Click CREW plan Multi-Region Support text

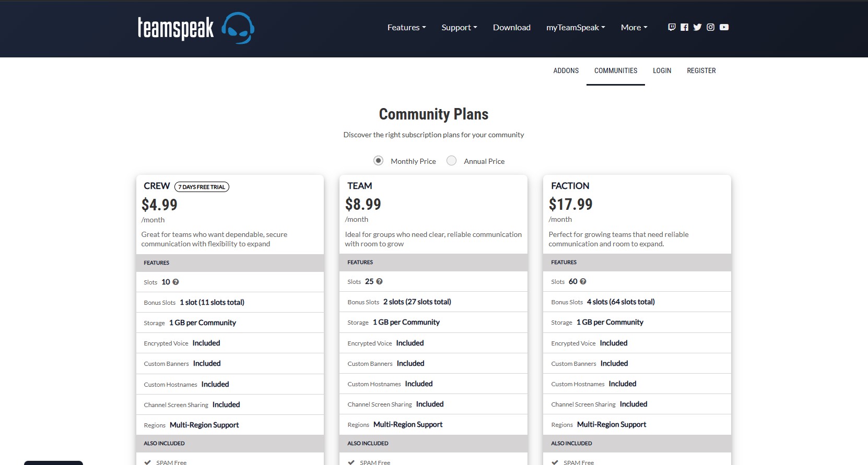click(x=204, y=425)
